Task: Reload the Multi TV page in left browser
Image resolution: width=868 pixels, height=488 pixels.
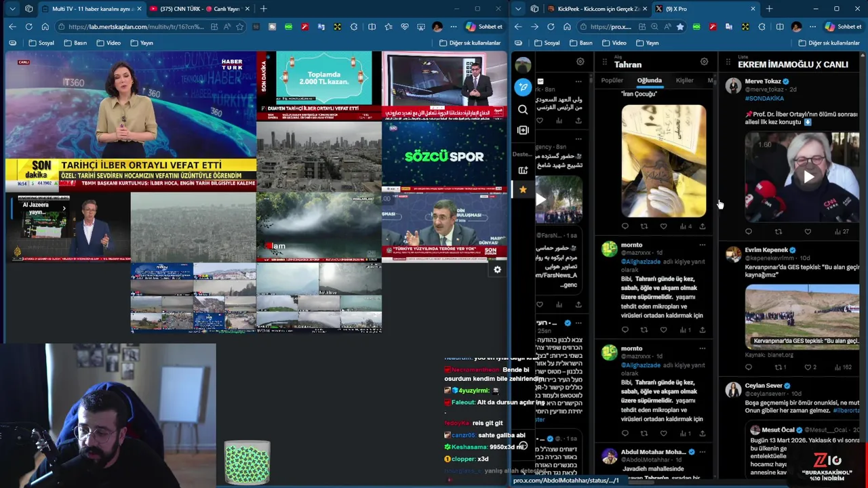Action: click(x=28, y=26)
